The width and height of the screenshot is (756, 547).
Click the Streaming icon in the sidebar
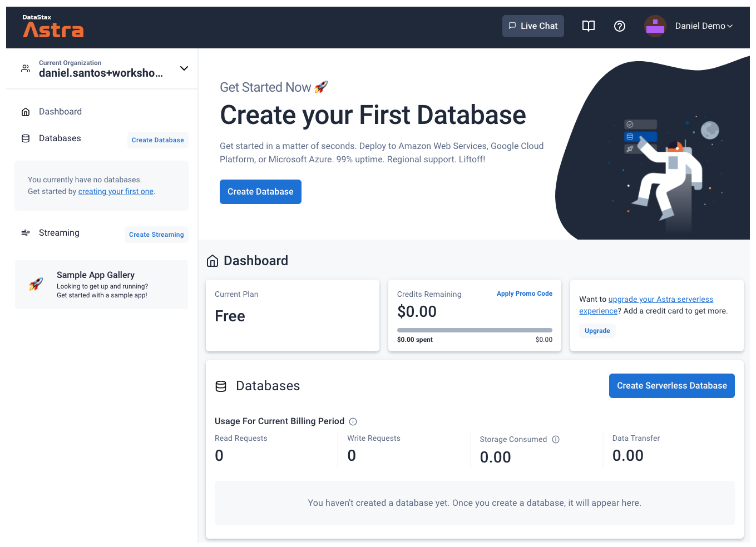coord(26,233)
